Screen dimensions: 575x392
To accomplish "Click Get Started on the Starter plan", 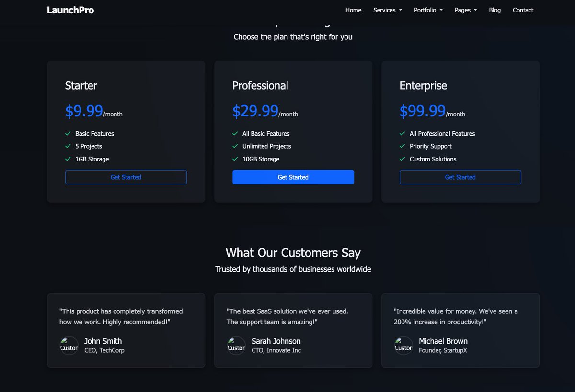I will coord(126,177).
